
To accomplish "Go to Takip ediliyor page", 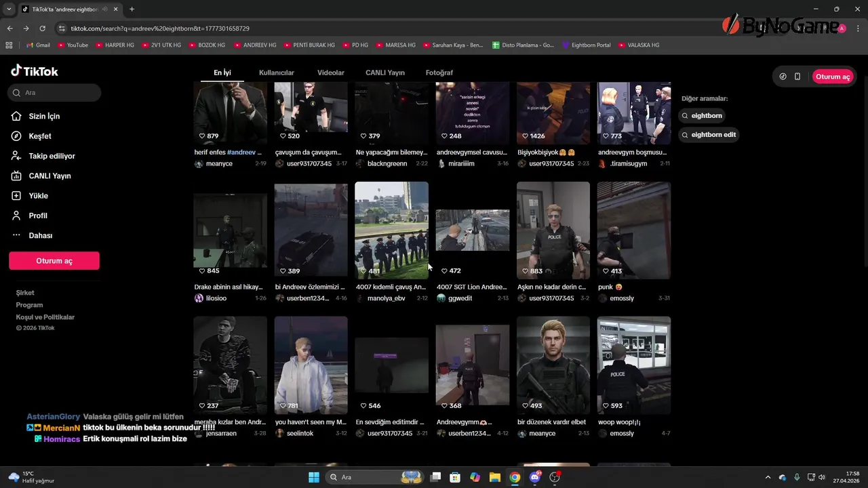I will click(x=52, y=156).
